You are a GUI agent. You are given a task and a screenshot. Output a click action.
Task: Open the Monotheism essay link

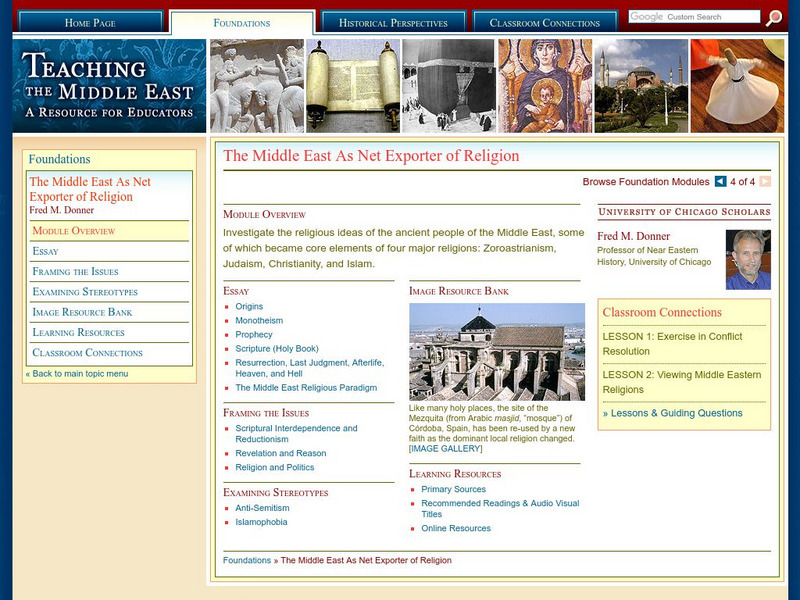pos(259,320)
